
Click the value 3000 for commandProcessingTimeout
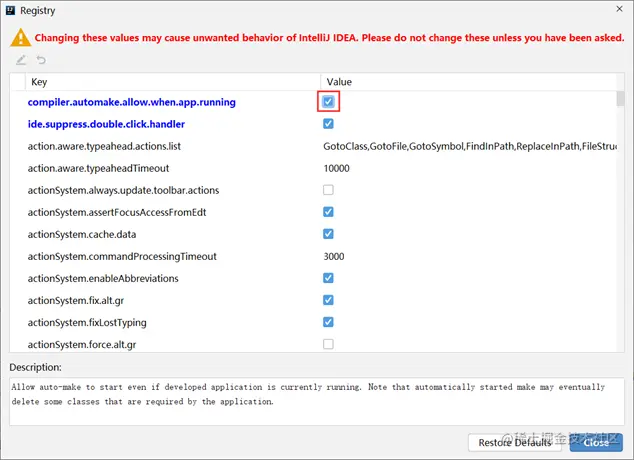click(334, 256)
